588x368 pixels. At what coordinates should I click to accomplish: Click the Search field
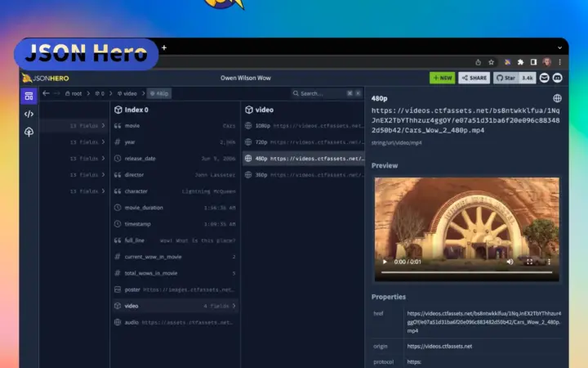327,93
